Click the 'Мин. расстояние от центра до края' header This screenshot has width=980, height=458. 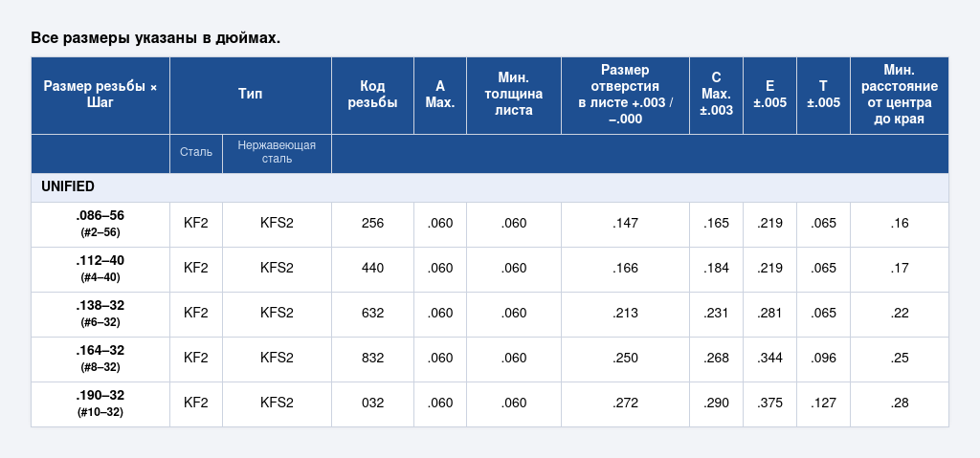(899, 95)
